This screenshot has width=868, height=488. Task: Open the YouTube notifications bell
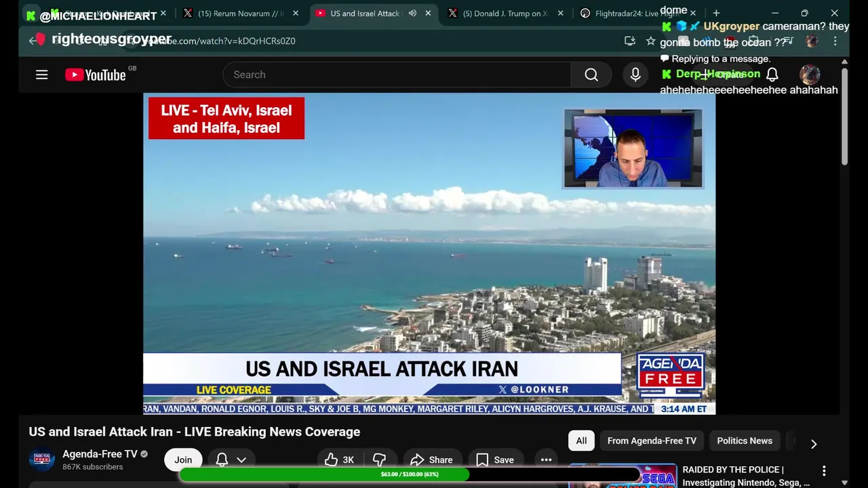(772, 75)
